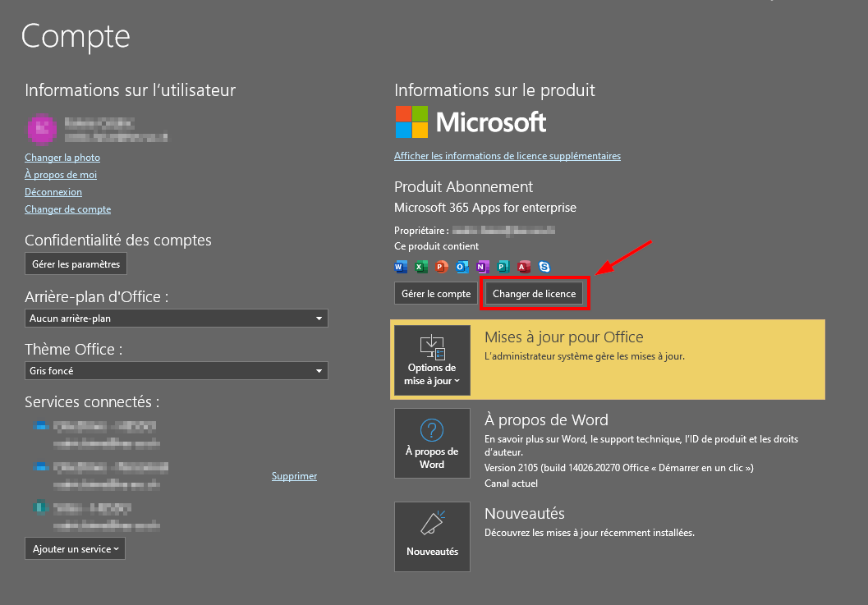Click the Confidentialité des comptes heading
This screenshot has height=605, width=868.
coord(118,241)
